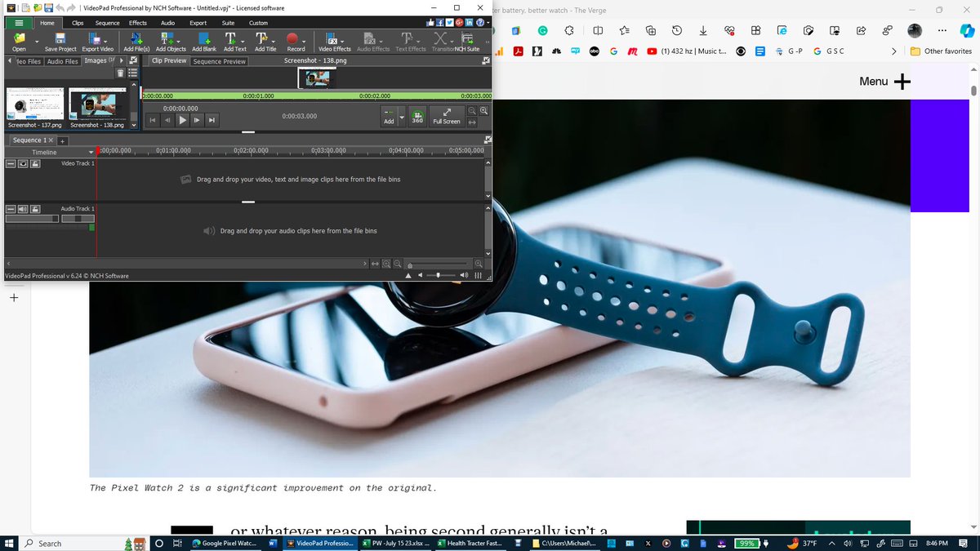The width and height of the screenshot is (980, 551).
Task: Click the Add Blank icon
Action: pyautogui.click(x=204, y=42)
